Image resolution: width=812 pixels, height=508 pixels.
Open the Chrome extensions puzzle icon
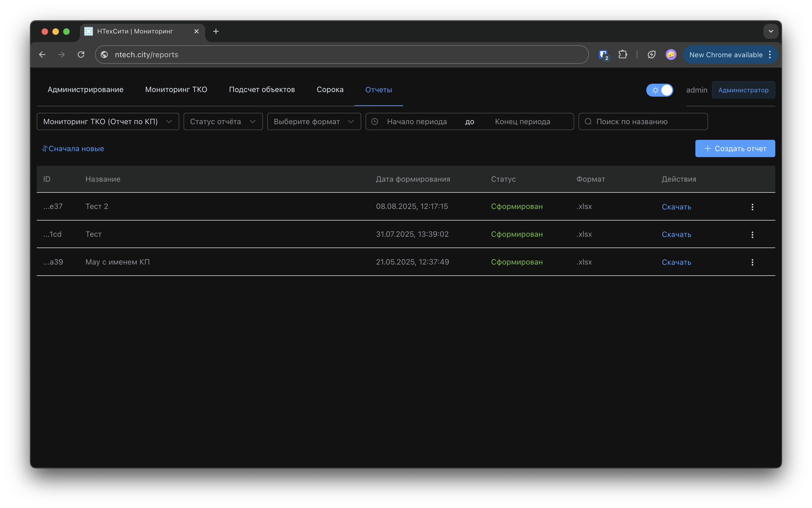pyautogui.click(x=622, y=55)
